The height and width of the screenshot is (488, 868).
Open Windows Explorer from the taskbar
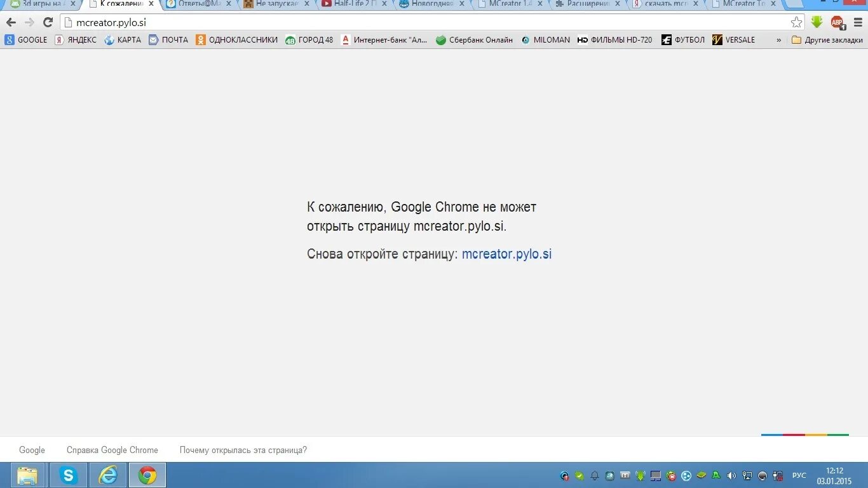27,475
